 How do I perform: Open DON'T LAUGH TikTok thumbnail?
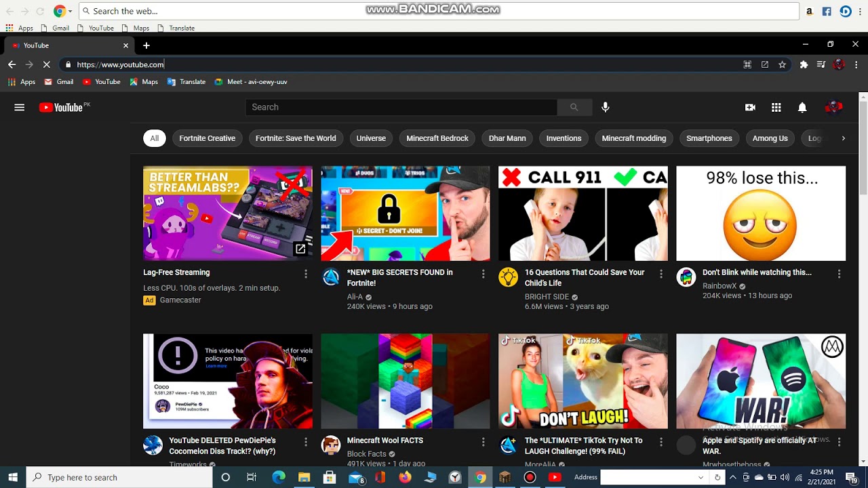point(583,382)
